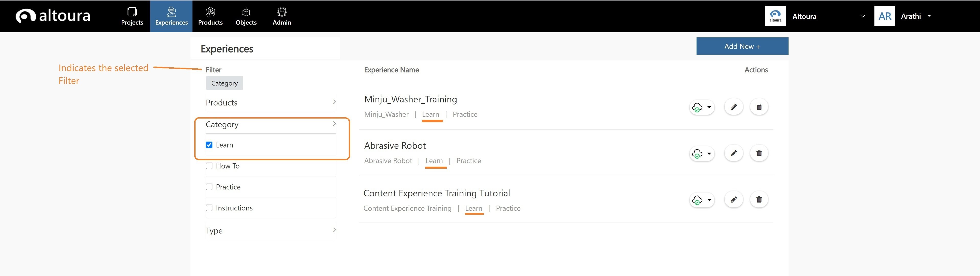
Task: Edit Content Experience Training Tutorial pencil icon
Action: (734, 199)
